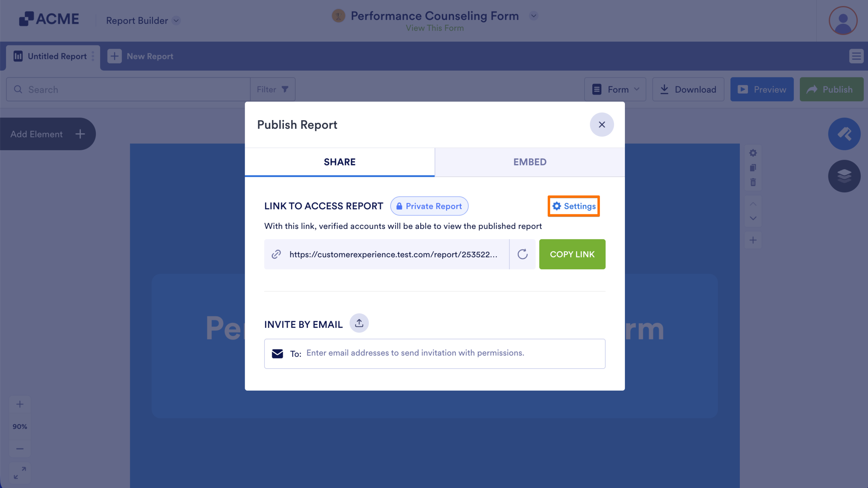Viewport: 868px width, 488px height.
Task: Open link Settings in Publish Report dialog
Action: 573,206
